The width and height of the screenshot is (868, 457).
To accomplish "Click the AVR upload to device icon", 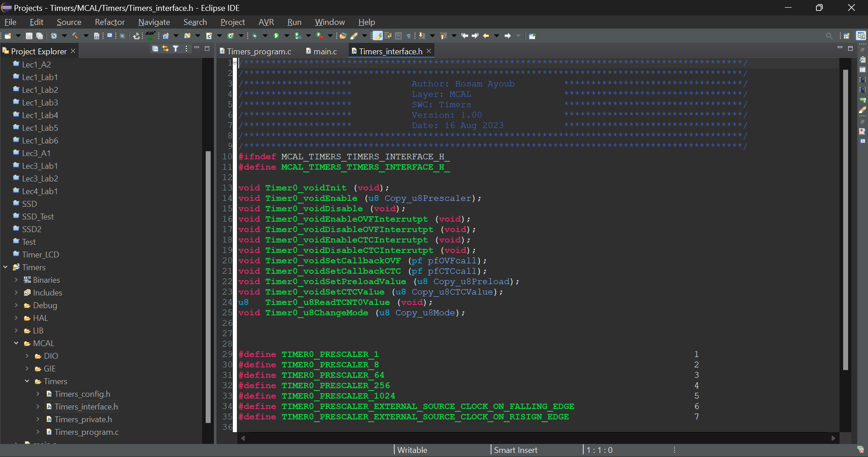I will tap(150, 35).
